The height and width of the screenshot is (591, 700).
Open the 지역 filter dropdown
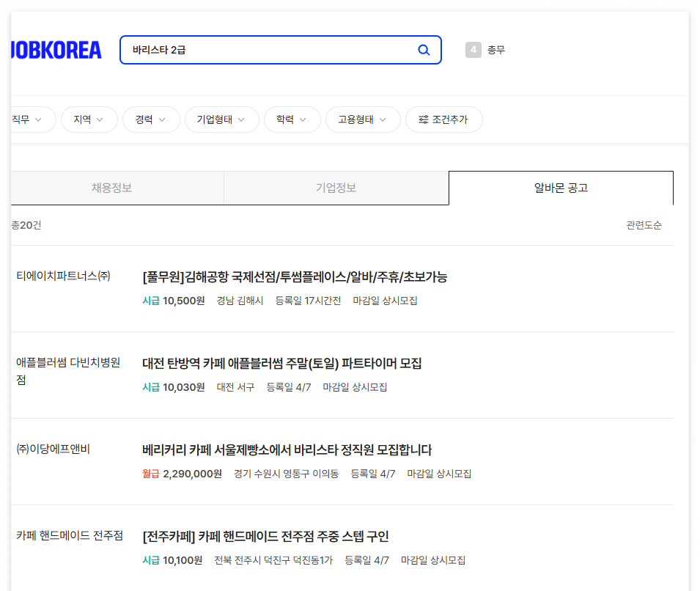89,120
